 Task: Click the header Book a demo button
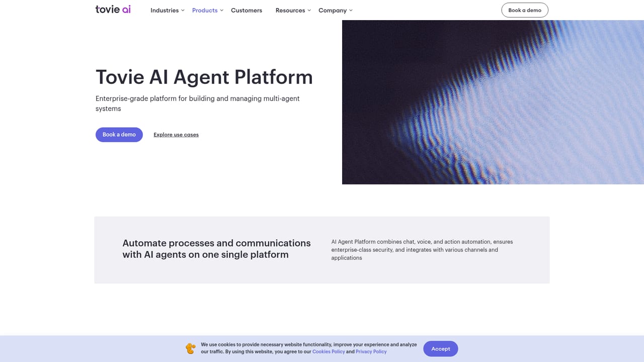click(x=525, y=10)
